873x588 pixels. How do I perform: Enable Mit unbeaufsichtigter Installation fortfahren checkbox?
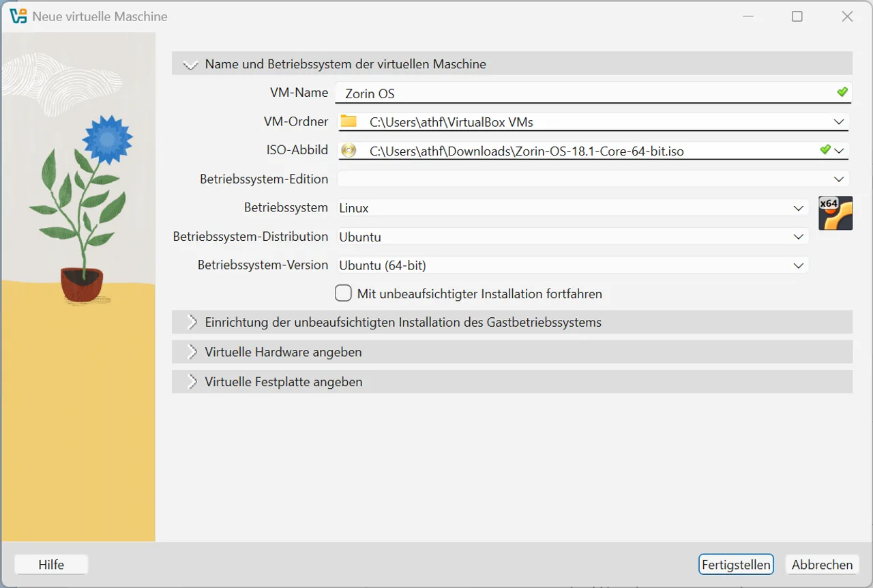tap(343, 293)
